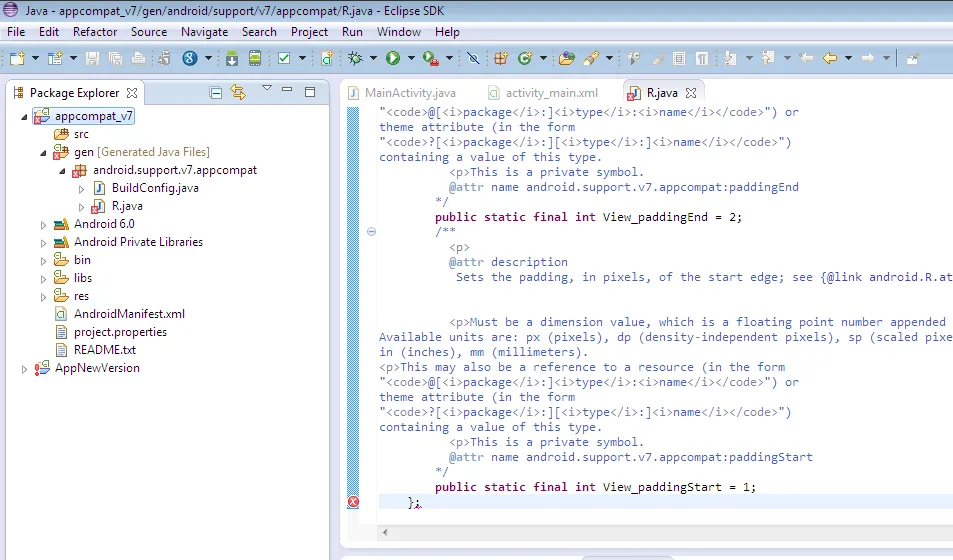Open the Project menu
The width and height of the screenshot is (953, 560).
[309, 32]
